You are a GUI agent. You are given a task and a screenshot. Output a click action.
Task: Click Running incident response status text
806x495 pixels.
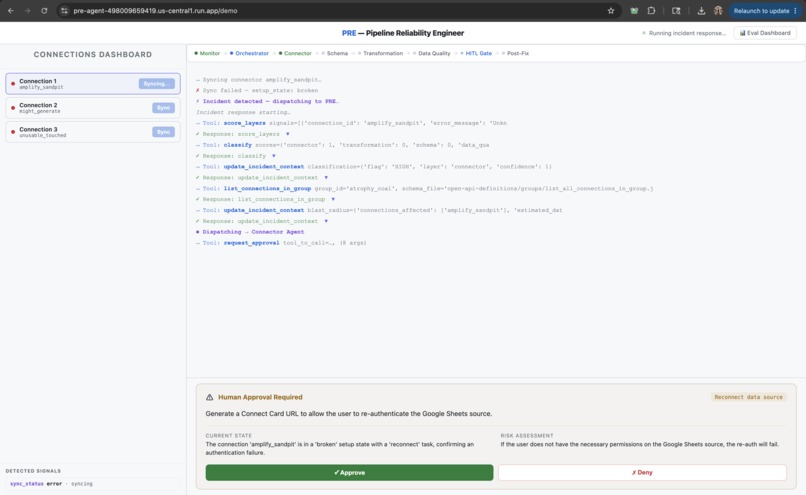687,33
